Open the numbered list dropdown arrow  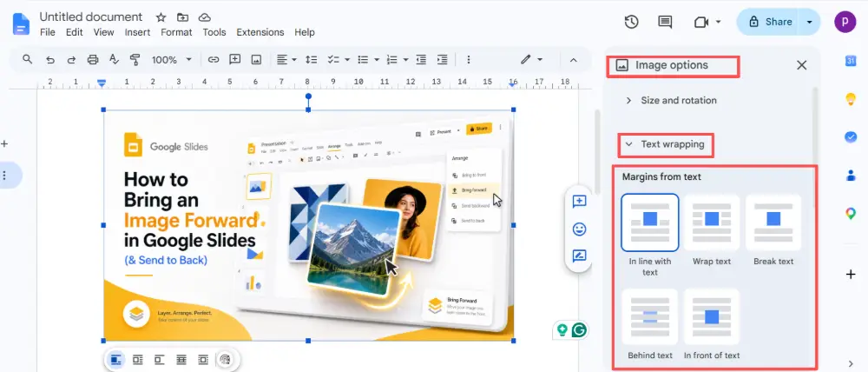[405, 59]
